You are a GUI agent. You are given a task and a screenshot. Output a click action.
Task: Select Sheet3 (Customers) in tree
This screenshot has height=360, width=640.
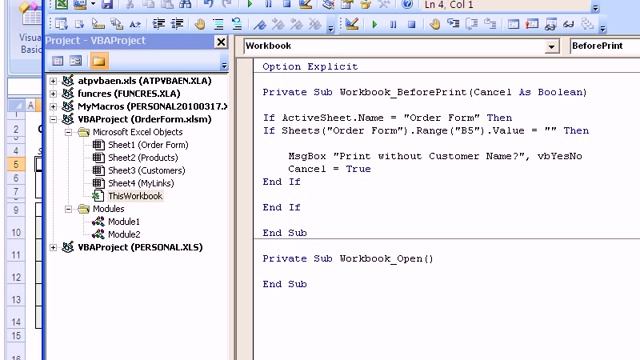(147, 171)
